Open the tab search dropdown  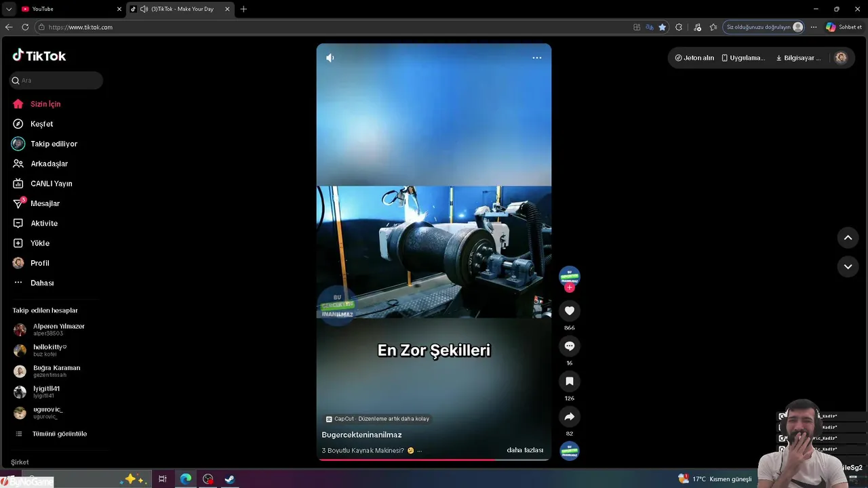[x=9, y=9]
